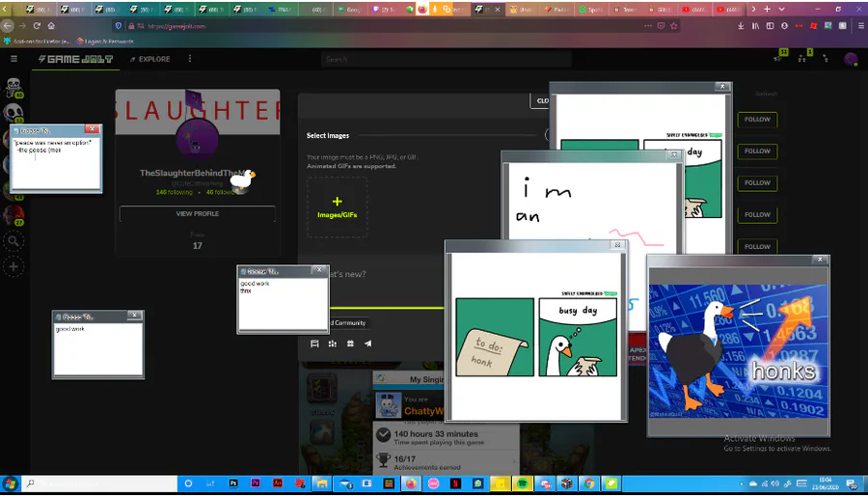Click the 'to do: honk' comic panel
868x496 pixels.
tap(495, 337)
